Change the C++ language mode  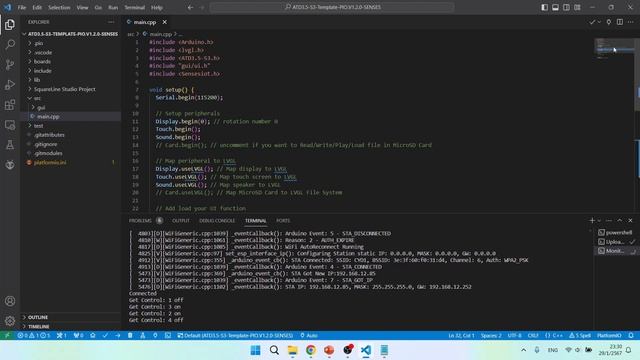pos(554,336)
